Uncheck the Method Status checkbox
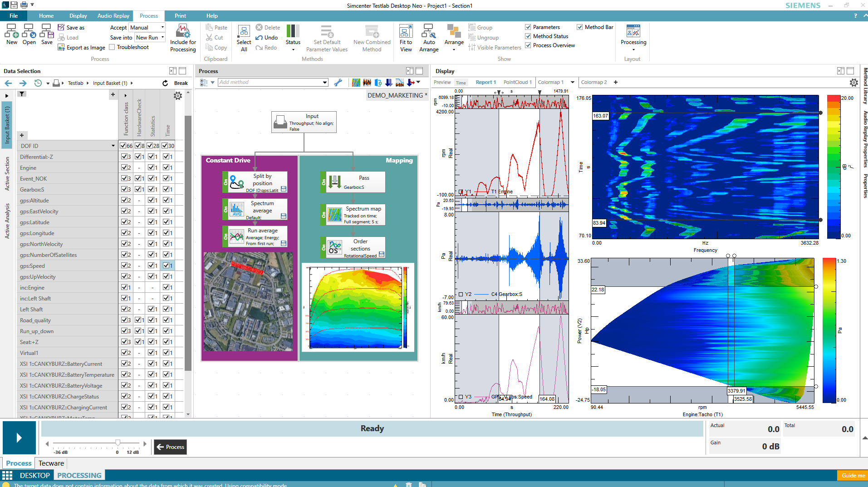Screen dimensions: 868x487 (x=528, y=36)
